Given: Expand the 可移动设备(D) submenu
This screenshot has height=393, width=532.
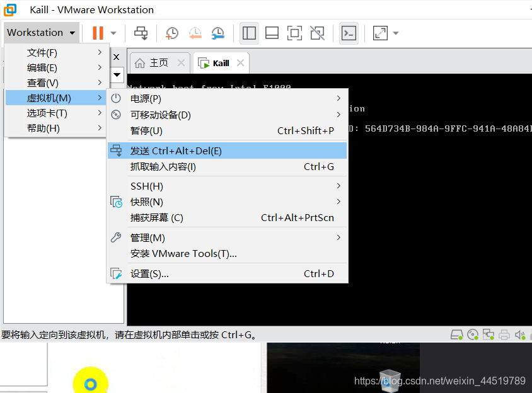Looking at the screenshot, I should coord(228,115).
